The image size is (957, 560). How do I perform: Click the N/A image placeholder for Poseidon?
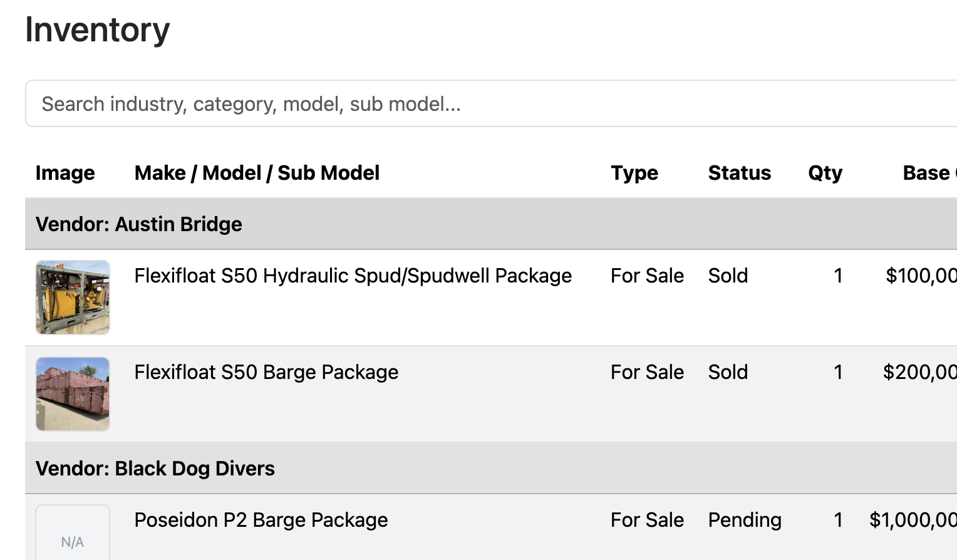[73, 536]
